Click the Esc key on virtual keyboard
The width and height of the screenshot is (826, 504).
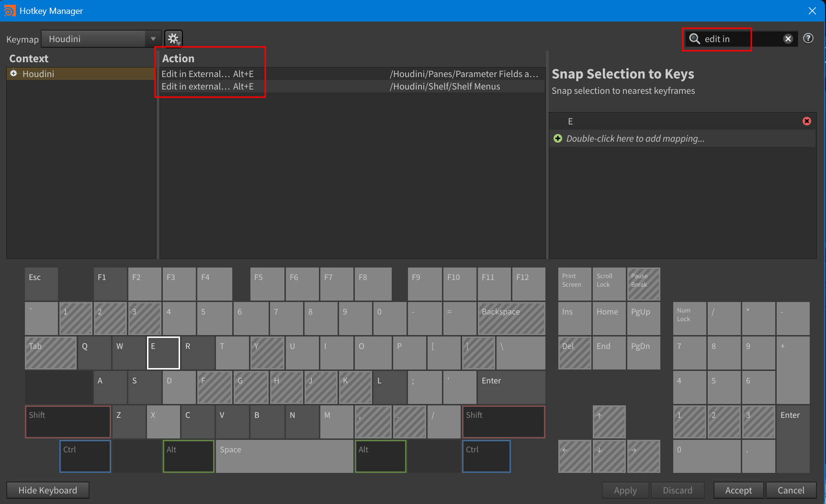coord(42,284)
